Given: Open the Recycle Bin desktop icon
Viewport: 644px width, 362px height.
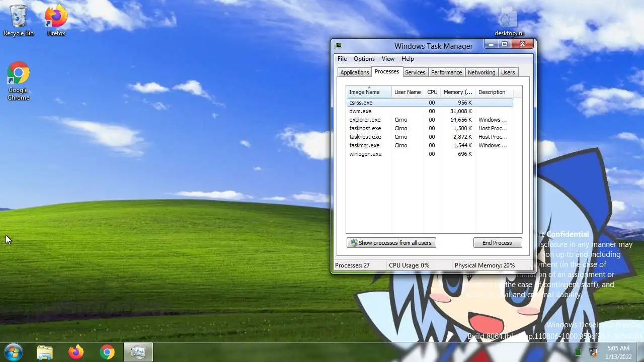Looking at the screenshot, I should coord(19,20).
